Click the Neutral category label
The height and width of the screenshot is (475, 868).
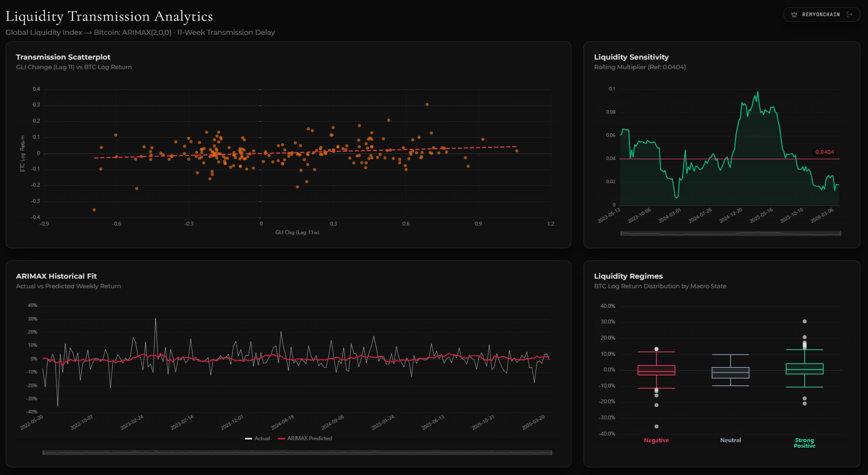(731, 440)
